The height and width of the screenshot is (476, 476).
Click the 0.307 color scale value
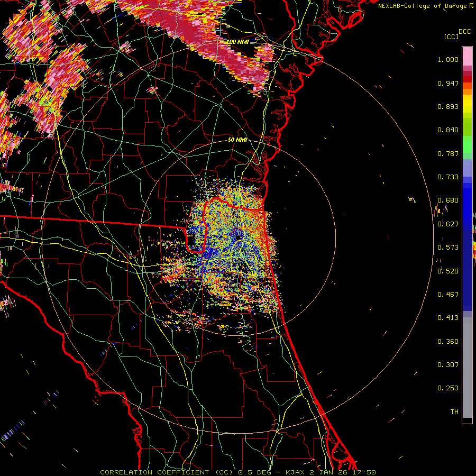pyautogui.click(x=448, y=364)
